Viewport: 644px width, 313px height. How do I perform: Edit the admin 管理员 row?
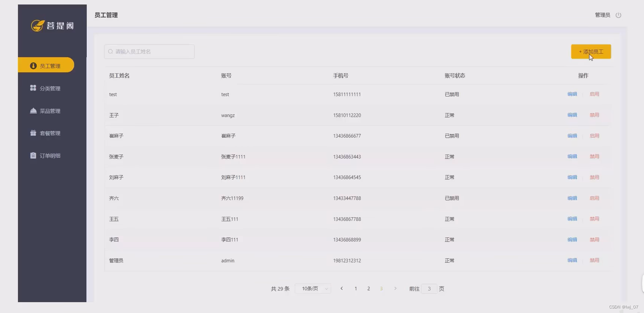(x=572, y=260)
